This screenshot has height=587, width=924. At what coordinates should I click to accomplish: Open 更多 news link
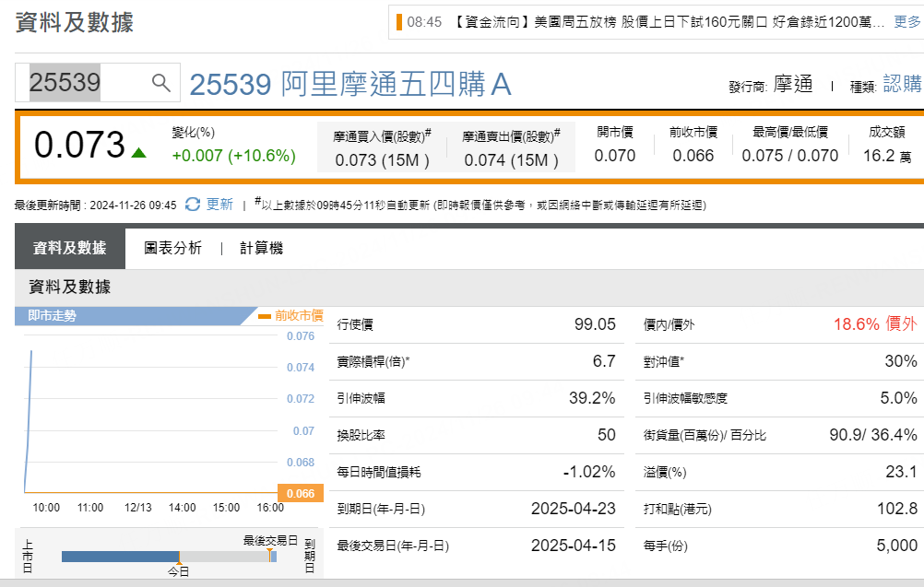pyautogui.click(x=906, y=22)
